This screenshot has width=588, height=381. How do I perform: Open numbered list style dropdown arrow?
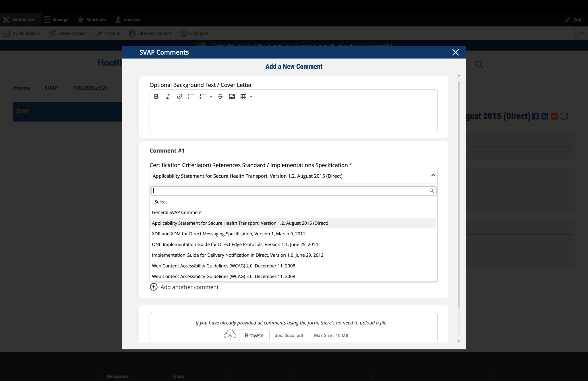click(211, 97)
